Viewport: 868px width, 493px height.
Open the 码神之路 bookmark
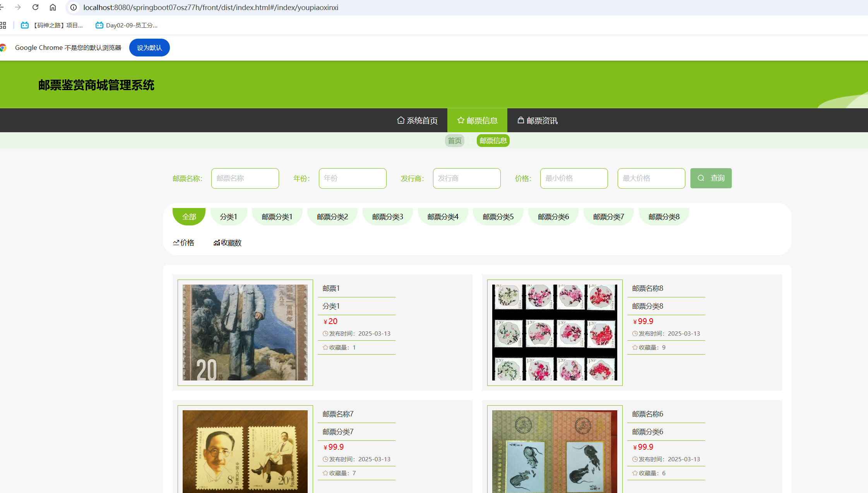52,26
